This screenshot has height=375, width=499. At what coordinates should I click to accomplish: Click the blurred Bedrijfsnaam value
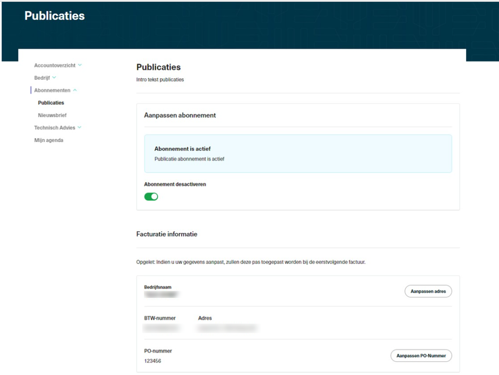161,294
